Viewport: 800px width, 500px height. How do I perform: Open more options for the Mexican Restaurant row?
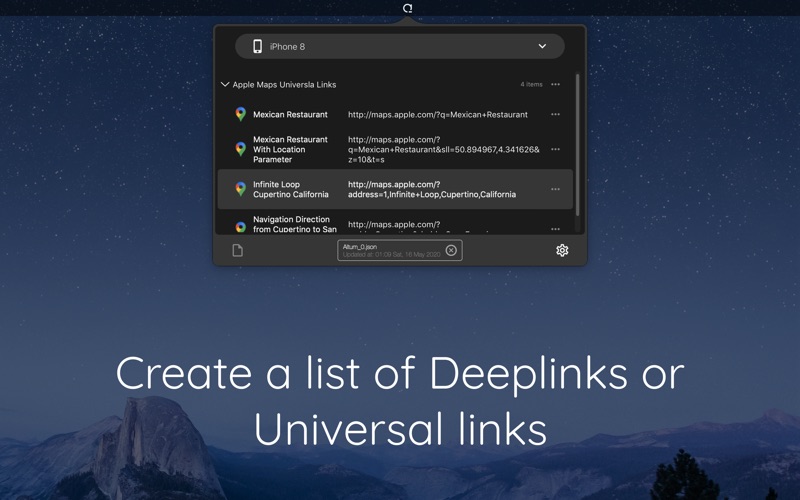[555, 114]
